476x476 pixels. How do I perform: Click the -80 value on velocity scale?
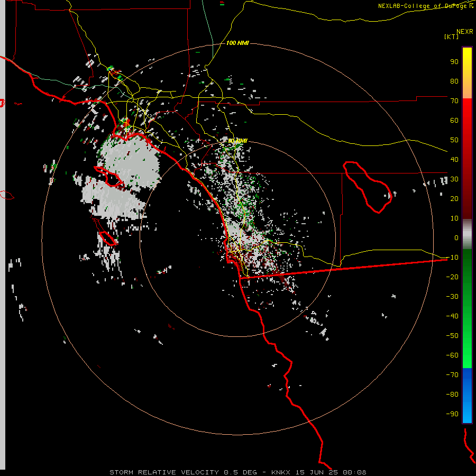pyautogui.click(x=452, y=395)
